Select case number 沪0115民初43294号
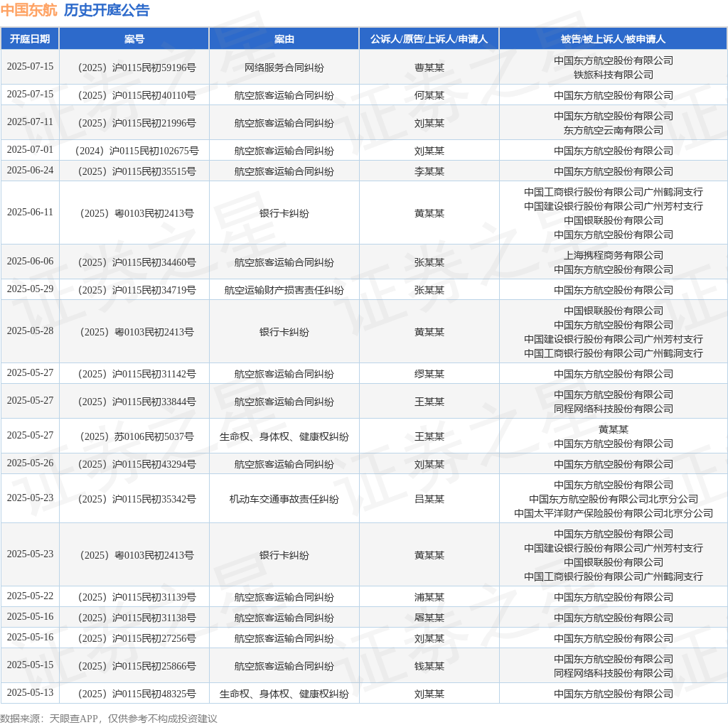 click(137, 464)
